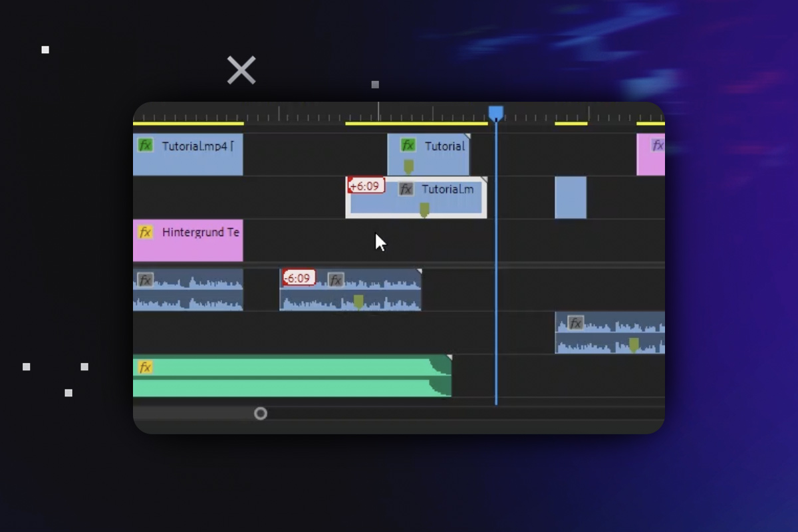Select the Tutorial.m clip name

coord(448,190)
